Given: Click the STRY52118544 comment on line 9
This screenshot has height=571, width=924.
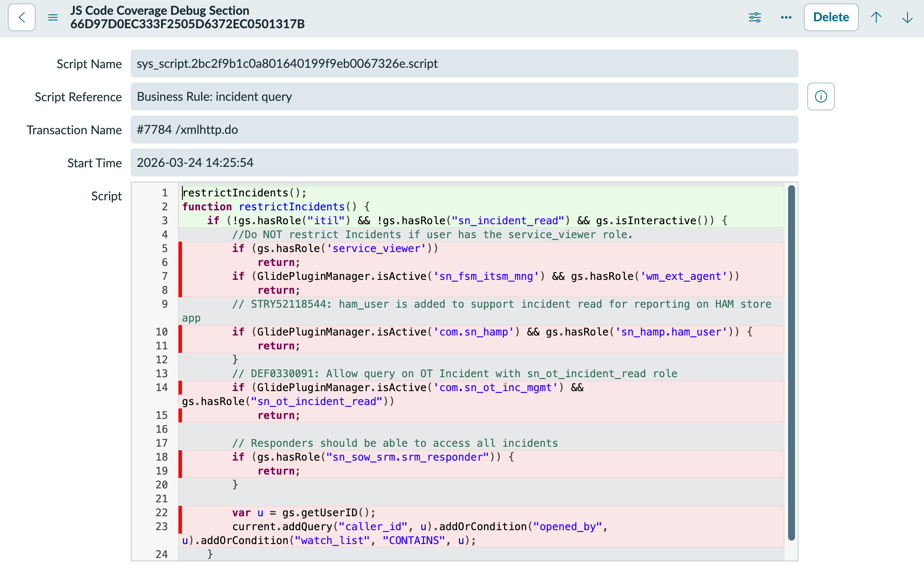Looking at the screenshot, I should (x=477, y=311).
